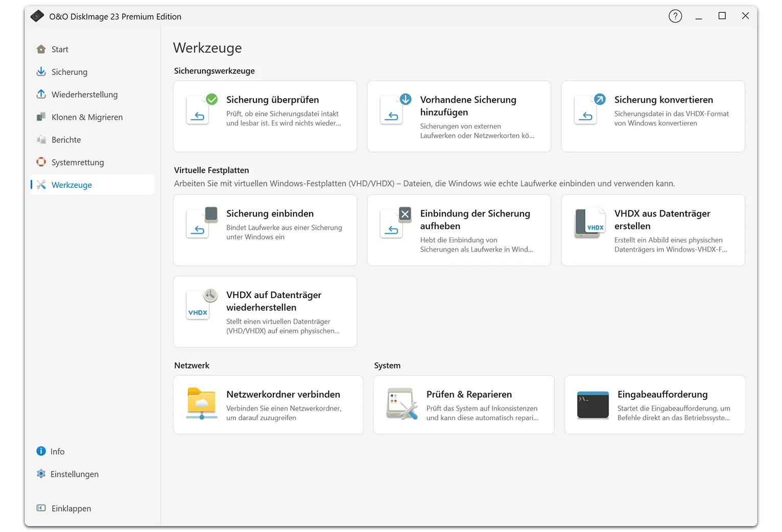Click the blue Info circle icon
This screenshot has width=782, height=532.
41,451
